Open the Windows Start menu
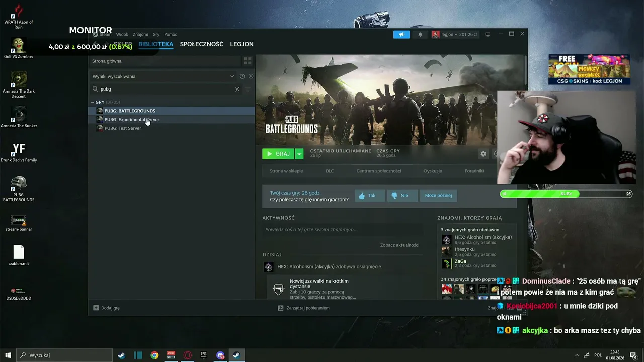The height and width of the screenshot is (362, 644). coord(8,355)
